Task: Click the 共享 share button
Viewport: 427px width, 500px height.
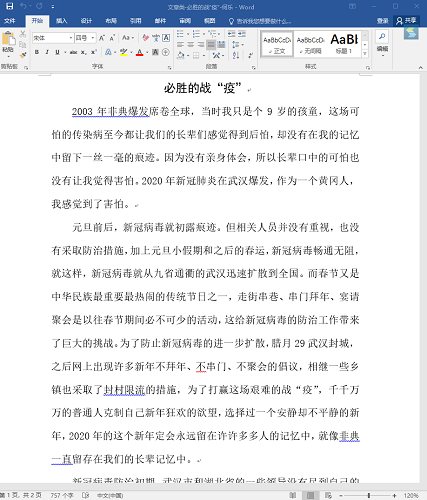Action: 406,21
